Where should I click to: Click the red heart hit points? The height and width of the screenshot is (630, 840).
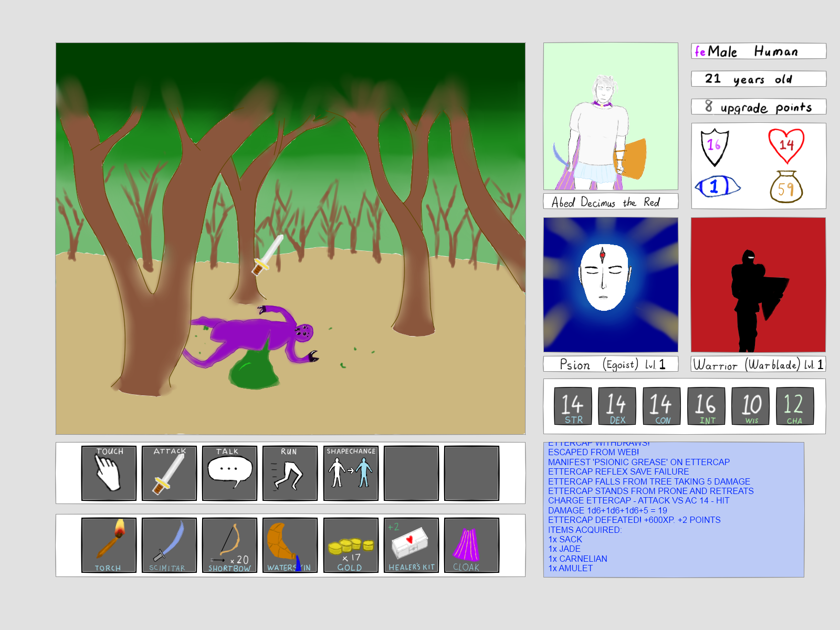pyautogui.click(x=786, y=145)
